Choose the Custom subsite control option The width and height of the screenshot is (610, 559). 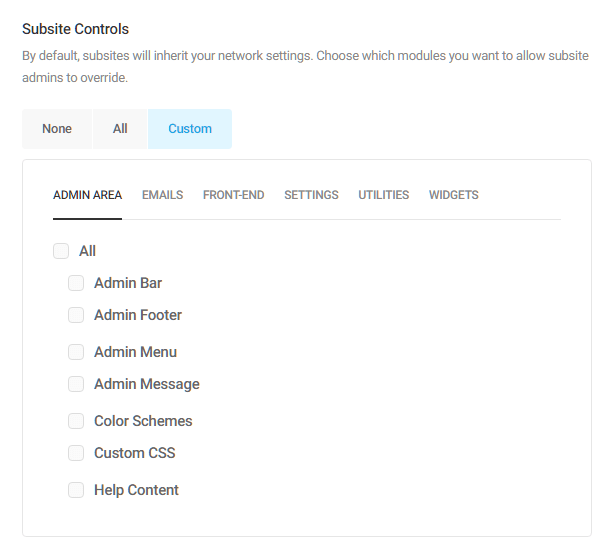click(x=190, y=129)
